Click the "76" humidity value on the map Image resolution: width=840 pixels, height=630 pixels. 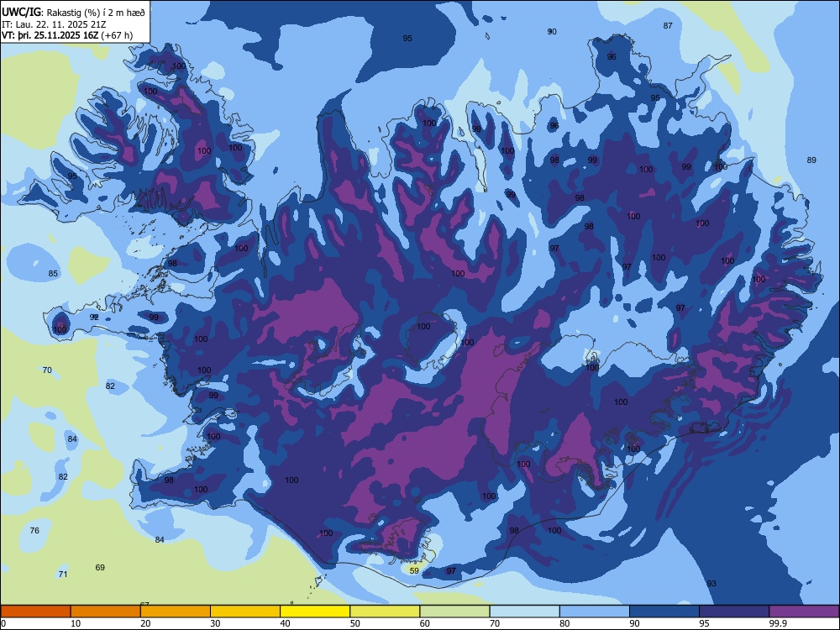pos(34,531)
